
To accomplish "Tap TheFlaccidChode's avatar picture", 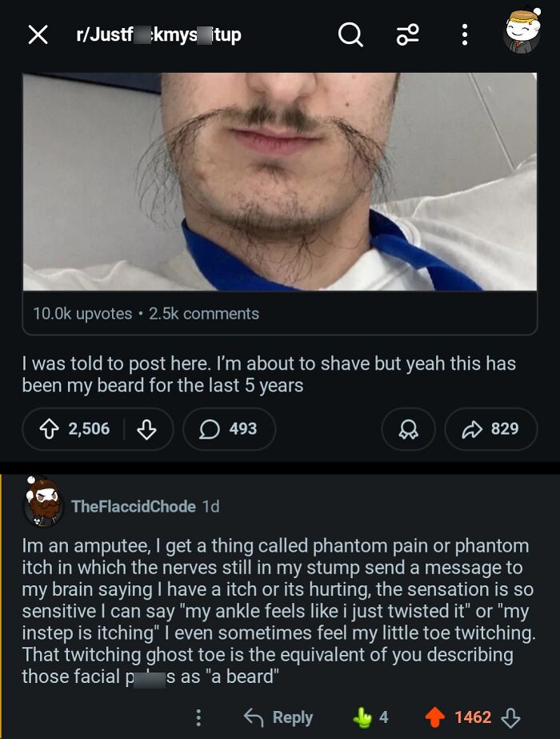I will pyautogui.click(x=43, y=504).
